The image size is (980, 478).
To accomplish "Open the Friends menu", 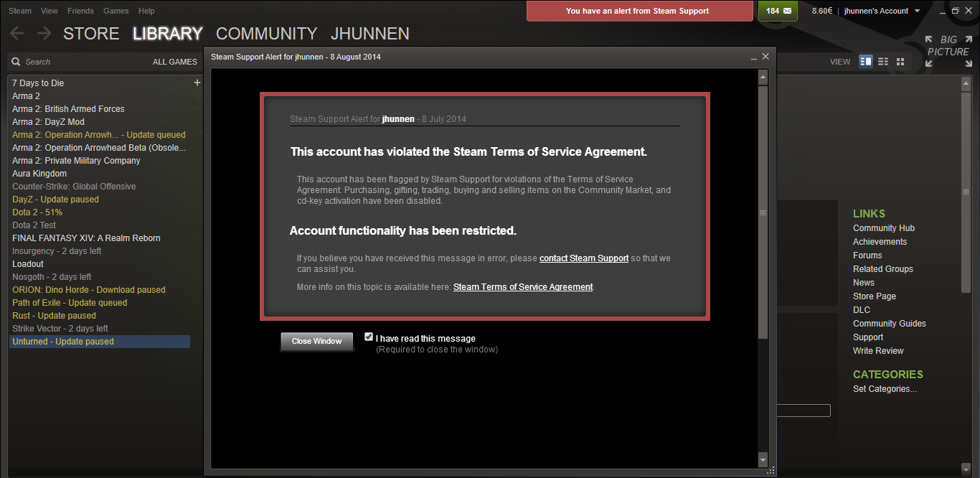I will click(80, 11).
